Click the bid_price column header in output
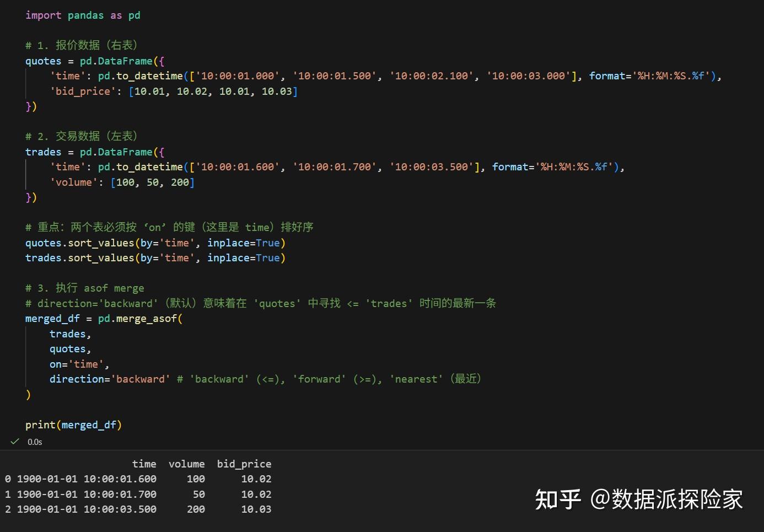This screenshot has height=532, width=764. [244, 464]
